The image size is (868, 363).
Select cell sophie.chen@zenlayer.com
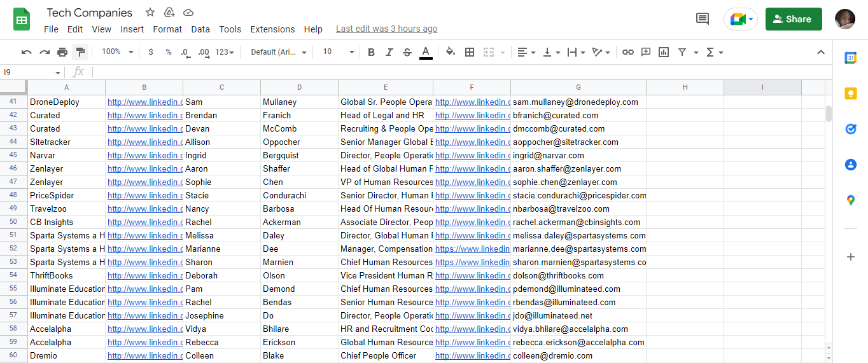coord(578,182)
